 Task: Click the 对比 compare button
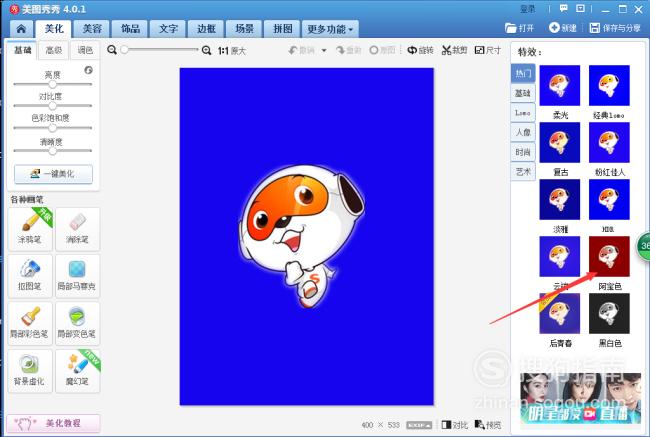[454, 425]
